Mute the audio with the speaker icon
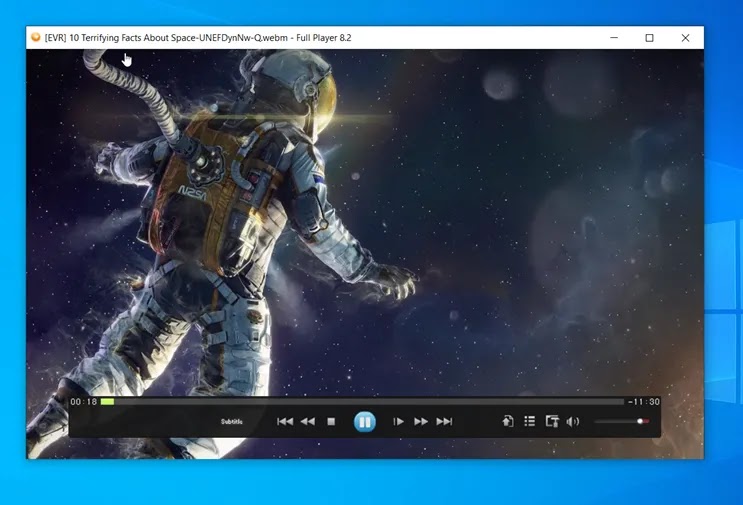The height and width of the screenshot is (505, 743). (573, 421)
